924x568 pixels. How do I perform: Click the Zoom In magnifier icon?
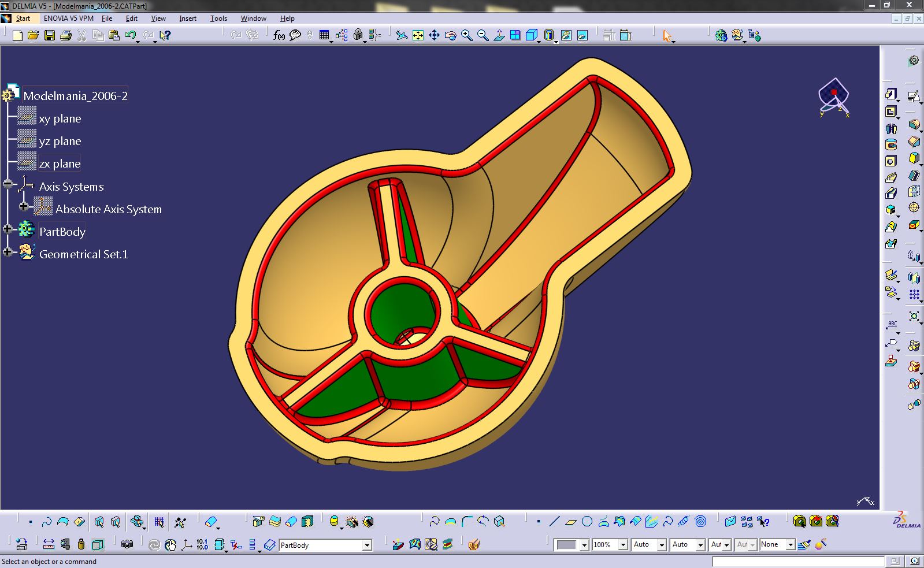pyautogui.click(x=466, y=36)
